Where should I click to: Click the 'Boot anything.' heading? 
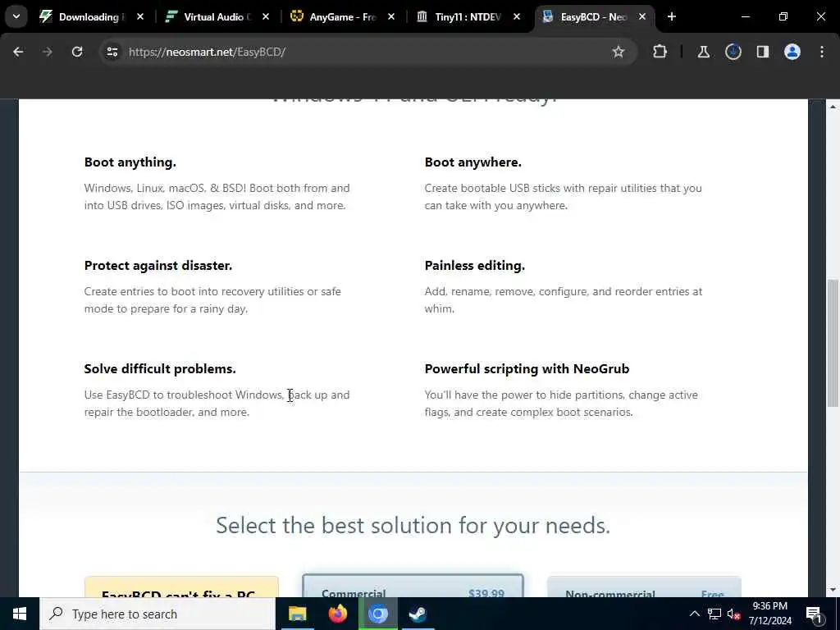[130, 162]
